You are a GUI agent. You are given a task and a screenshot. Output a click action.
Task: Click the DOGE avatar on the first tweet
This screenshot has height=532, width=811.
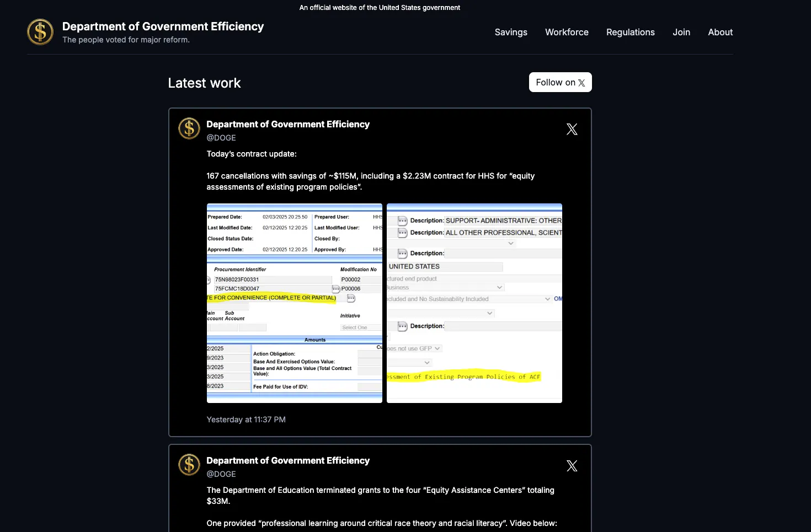[x=189, y=128]
